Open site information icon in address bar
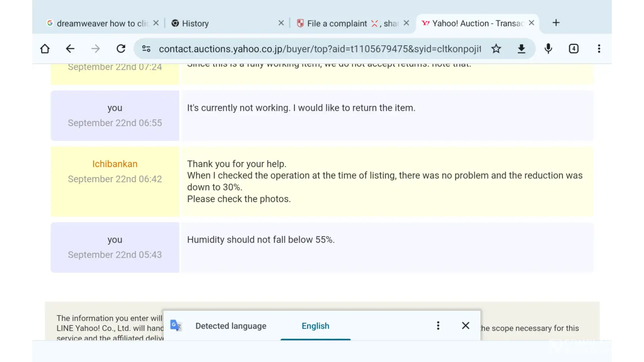The height and width of the screenshot is (362, 644). pos(146,49)
